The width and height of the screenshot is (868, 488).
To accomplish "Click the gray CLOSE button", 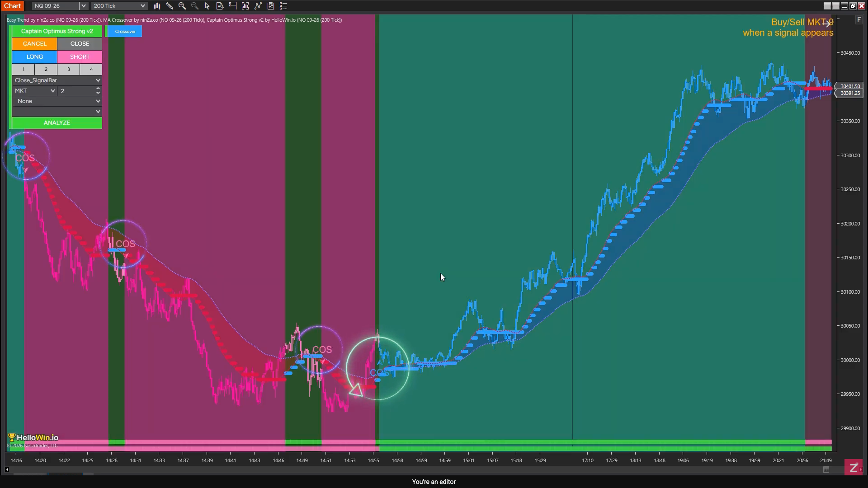I will point(80,44).
